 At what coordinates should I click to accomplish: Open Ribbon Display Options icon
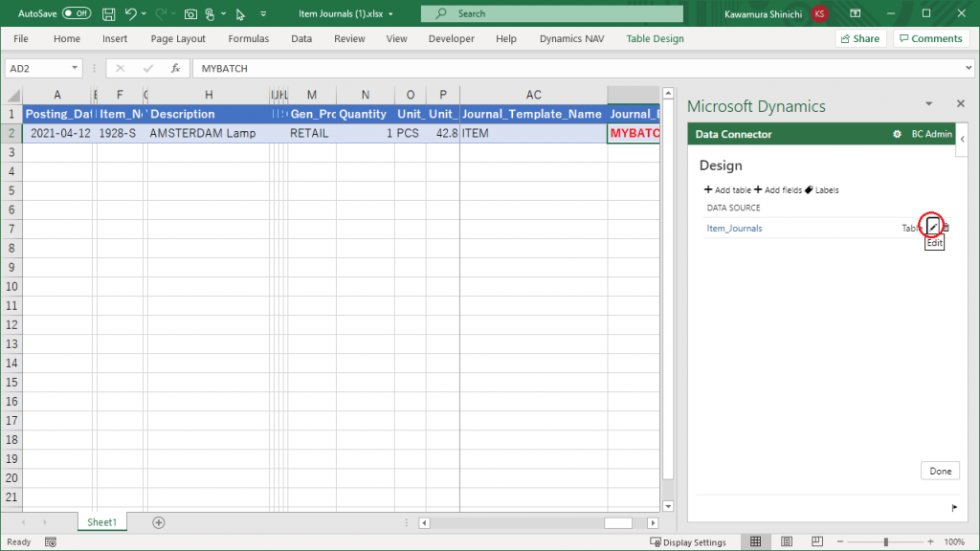[855, 13]
